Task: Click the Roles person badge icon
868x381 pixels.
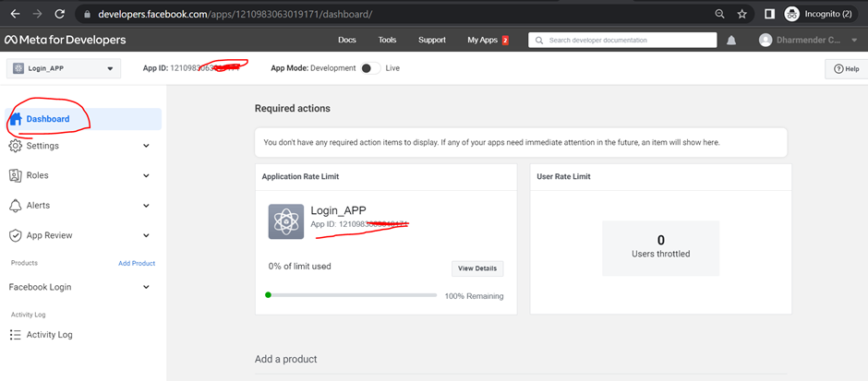Action: [16, 176]
